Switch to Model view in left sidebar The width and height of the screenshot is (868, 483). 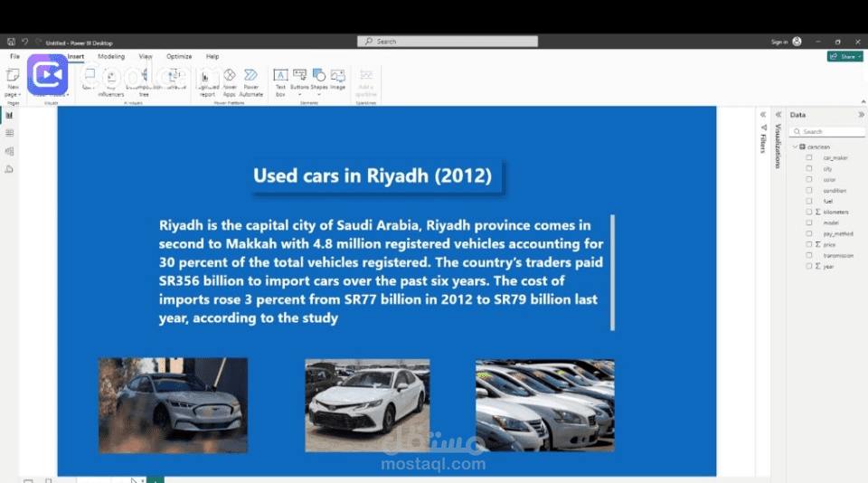9,151
